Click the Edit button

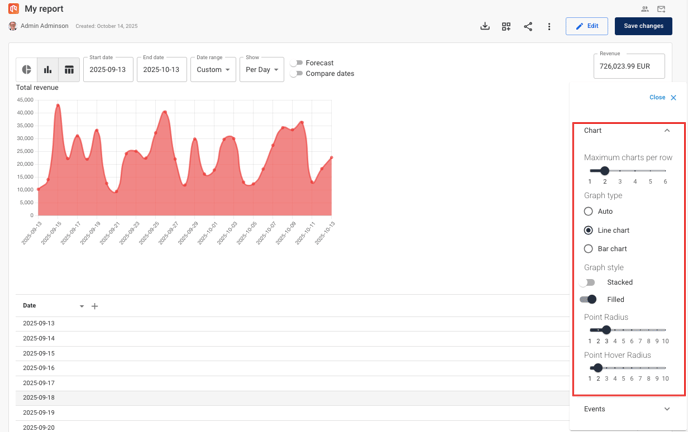[x=587, y=26]
